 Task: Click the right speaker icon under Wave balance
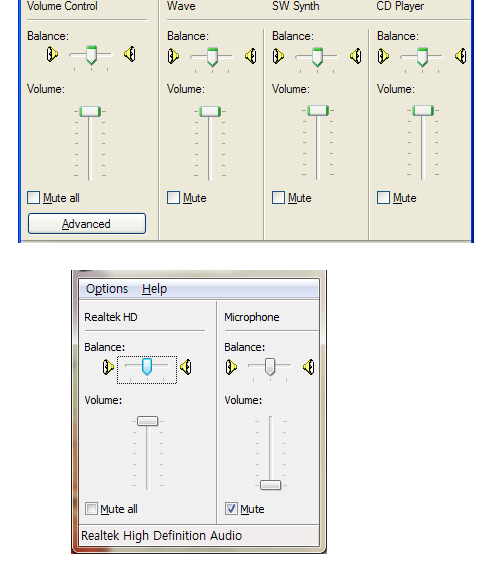pyautogui.click(x=251, y=56)
